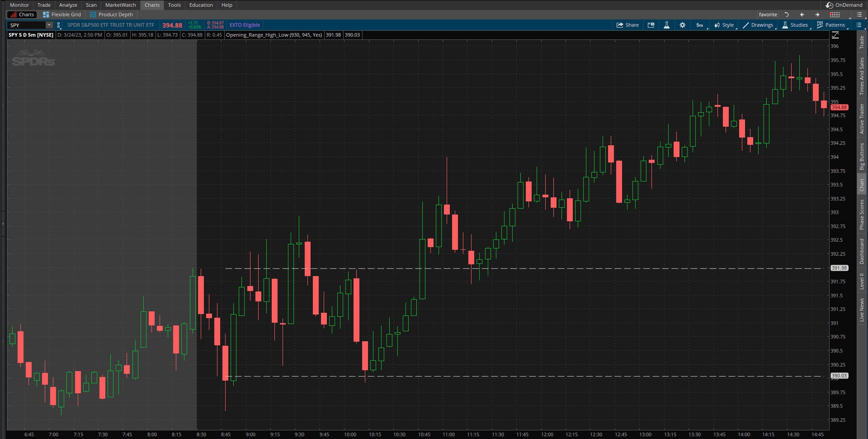Click the undo arrow icon near favorite
868x439 pixels.
786,14
